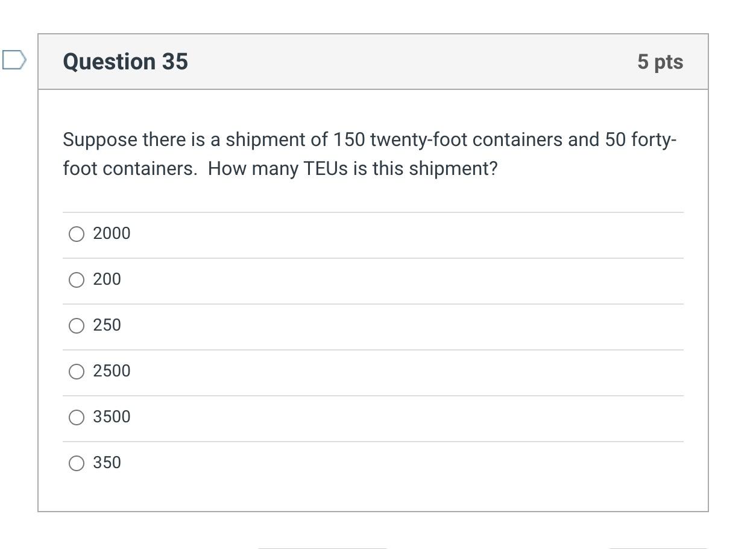Click the Question 35 header title

coord(125,61)
